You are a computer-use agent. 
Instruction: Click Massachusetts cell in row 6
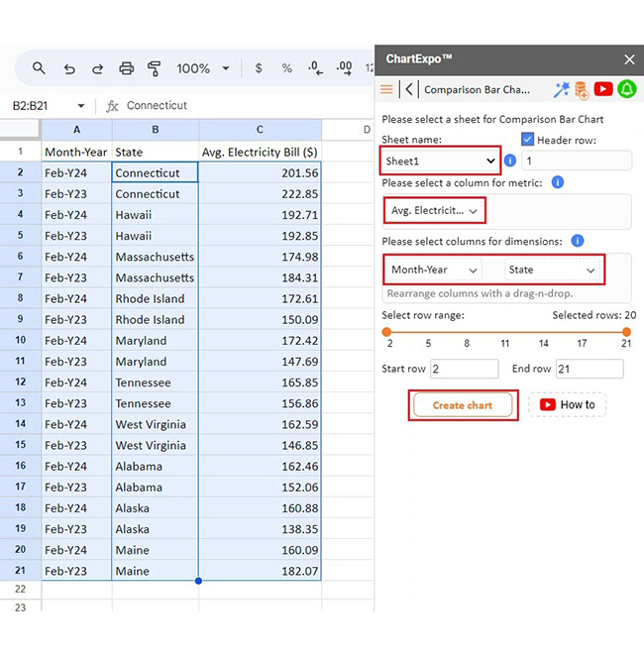tap(156, 257)
